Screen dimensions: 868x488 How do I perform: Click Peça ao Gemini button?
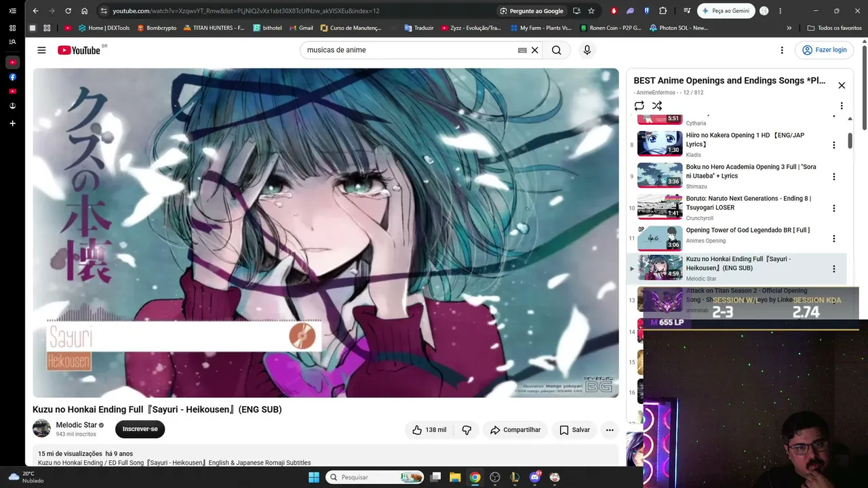(726, 11)
